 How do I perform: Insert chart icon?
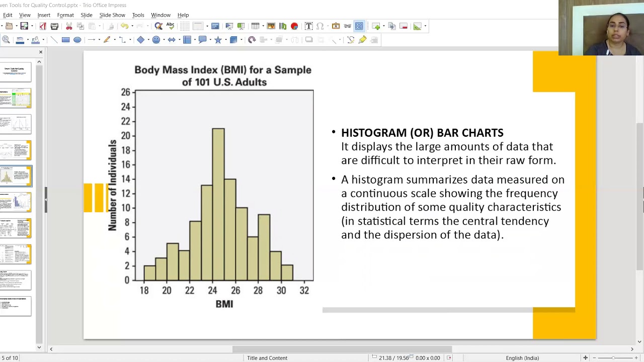click(x=294, y=26)
